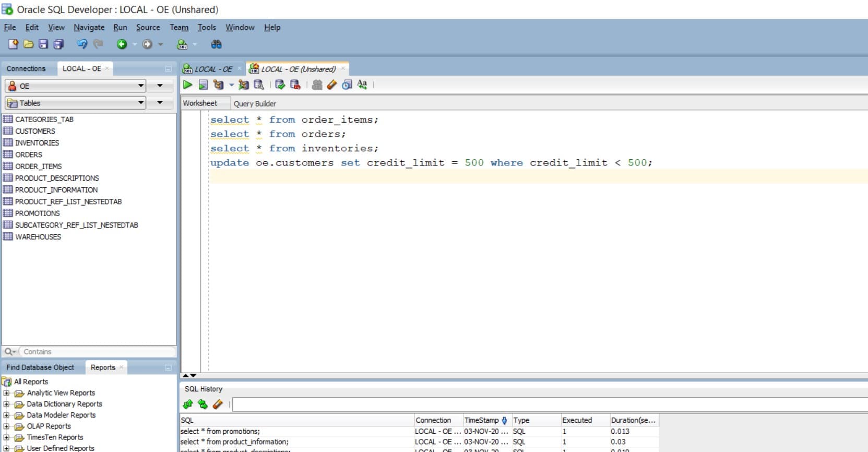Click the grayed Redo icon

click(x=98, y=44)
